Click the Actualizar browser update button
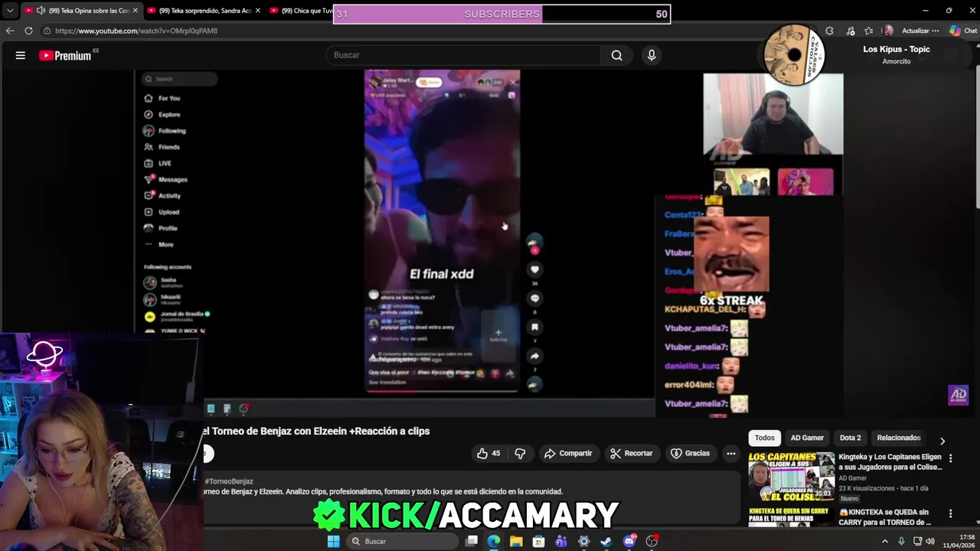 920,31
